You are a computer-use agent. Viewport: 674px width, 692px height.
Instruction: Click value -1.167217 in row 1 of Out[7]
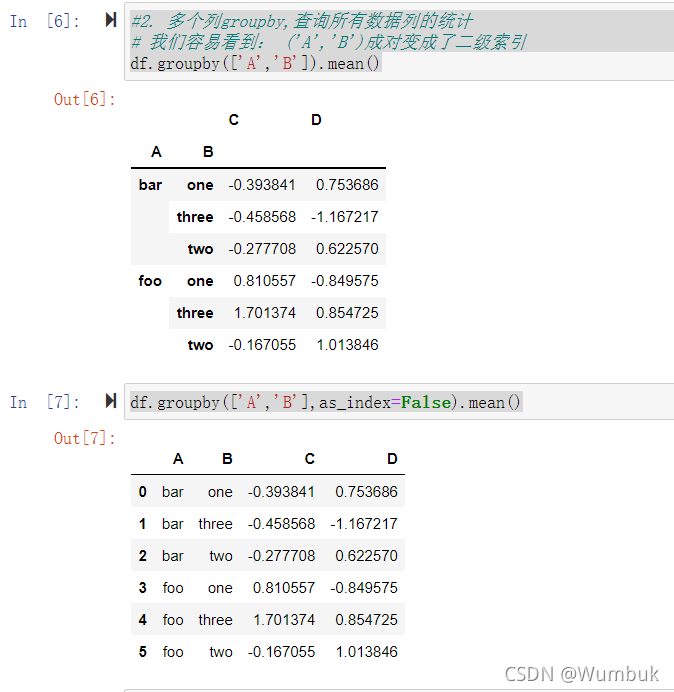(x=364, y=524)
